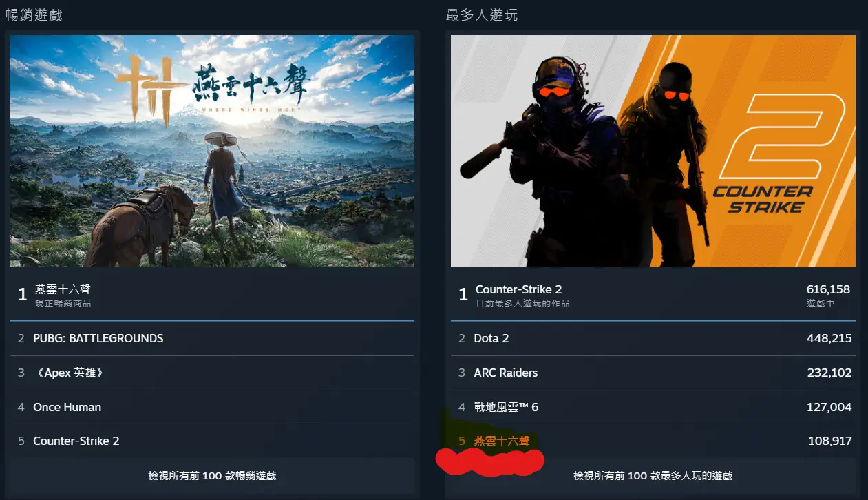
Task: Open Counter-Strike 2 ranked fifth top seller
Action: pos(212,441)
